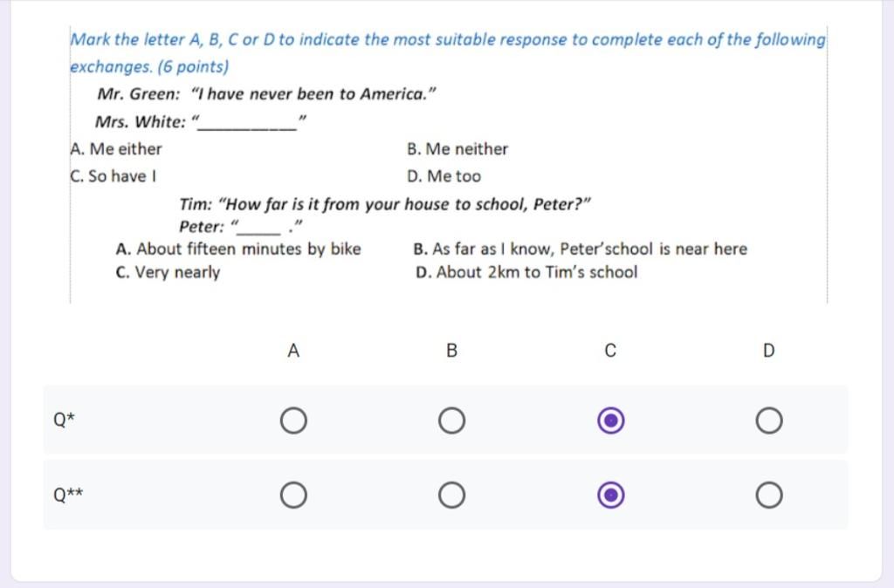The image size is (894, 588).
Task: Click the question image with exchanges
Action: coord(449,164)
